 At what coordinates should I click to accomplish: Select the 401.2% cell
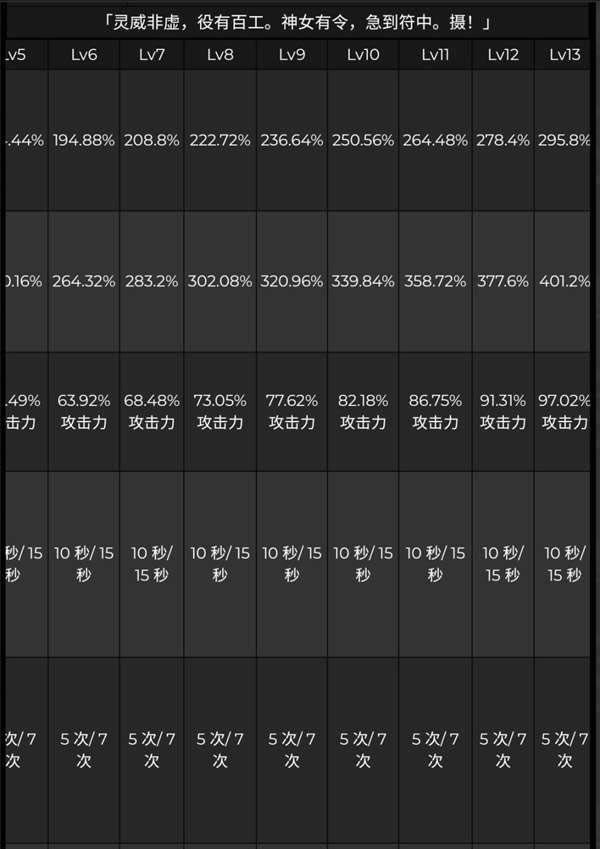565,282
